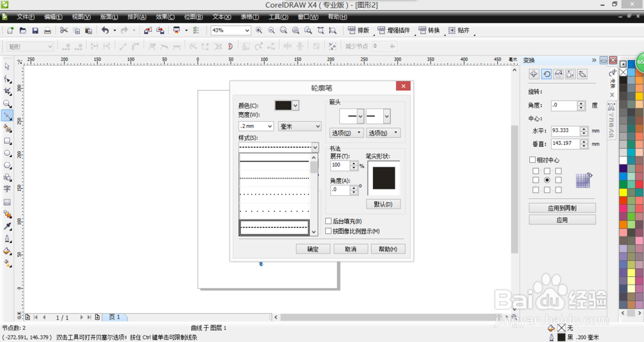The image size is (644, 342).
Task: Enable the 后台填充 checkbox
Action: tap(328, 221)
